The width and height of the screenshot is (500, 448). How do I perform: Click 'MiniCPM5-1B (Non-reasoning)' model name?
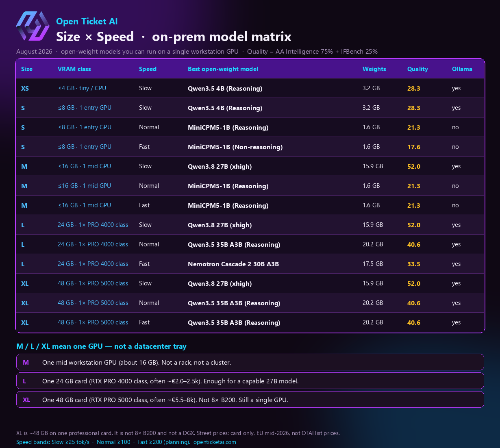pos(235,147)
